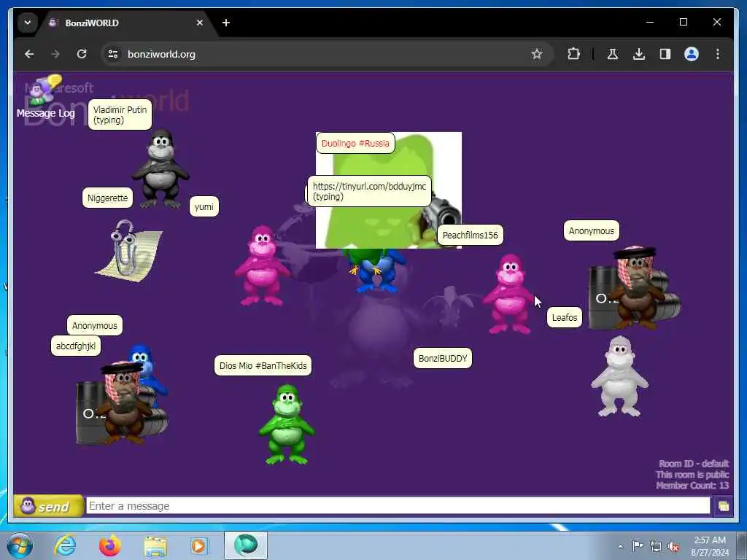This screenshot has height=560, width=747.
Task: Click the Anonymous tag above abcdfghjkl
Action: (95, 326)
